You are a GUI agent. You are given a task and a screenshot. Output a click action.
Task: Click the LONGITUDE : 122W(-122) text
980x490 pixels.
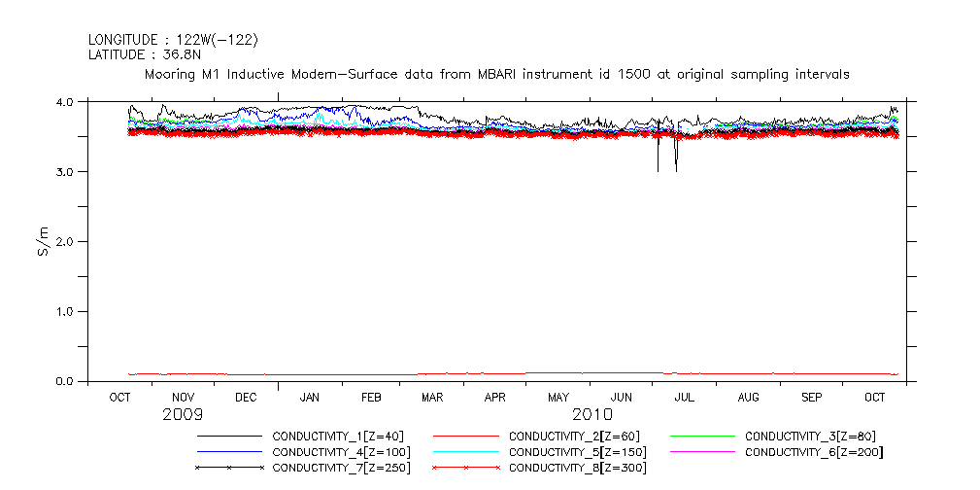tap(173, 40)
